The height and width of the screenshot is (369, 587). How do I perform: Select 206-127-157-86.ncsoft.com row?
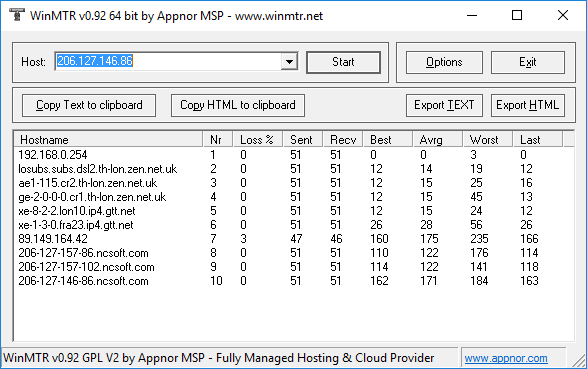click(294, 253)
